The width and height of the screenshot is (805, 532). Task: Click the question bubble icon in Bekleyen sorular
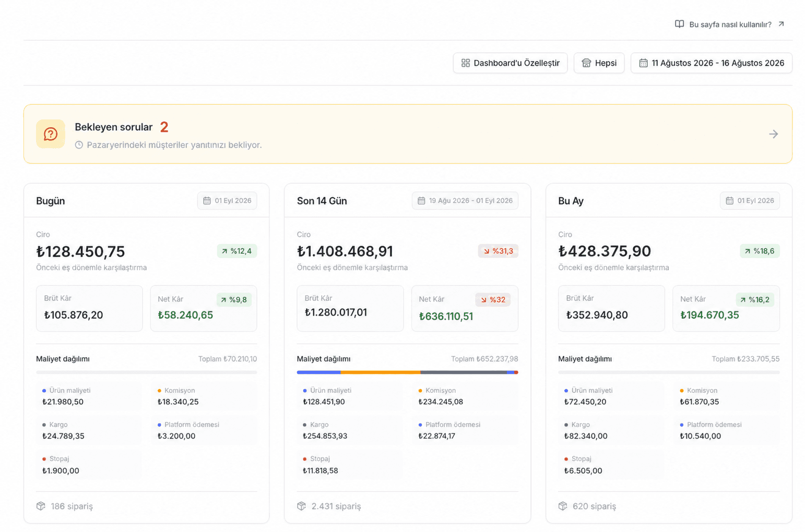click(51, 134)
